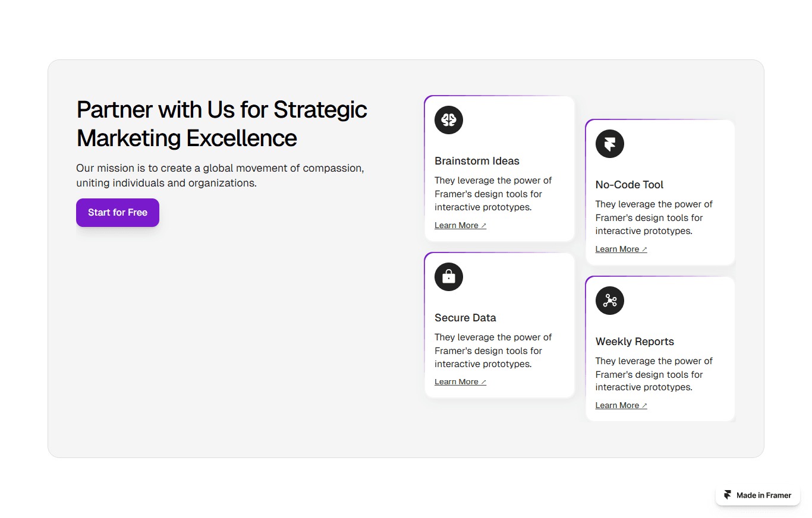Follow Learn More link under No-Code Tool

[x=621, y=249]
